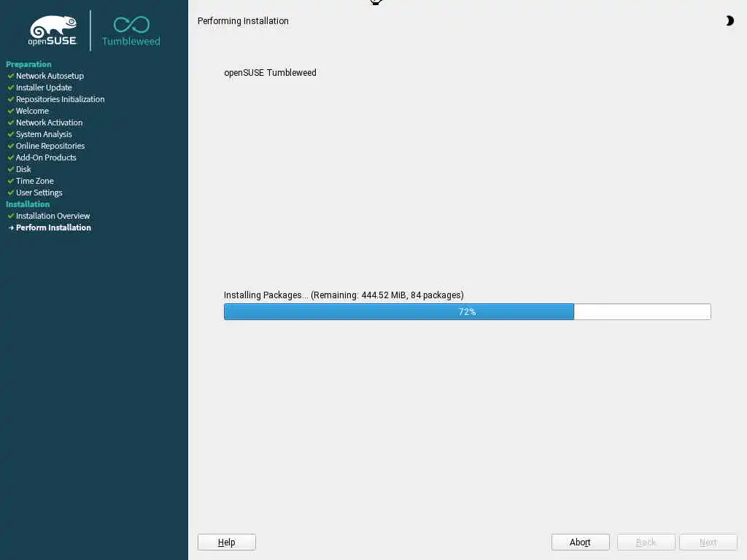This screenshot has width=747, height=560.
Task: Select the Disk step
Action: 23,169
